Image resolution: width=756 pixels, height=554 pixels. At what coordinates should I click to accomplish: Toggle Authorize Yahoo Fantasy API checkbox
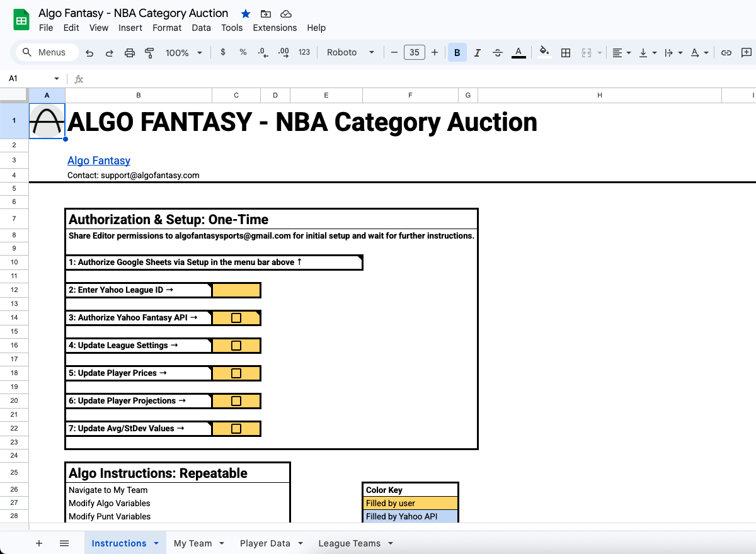[x=236, y=318]
